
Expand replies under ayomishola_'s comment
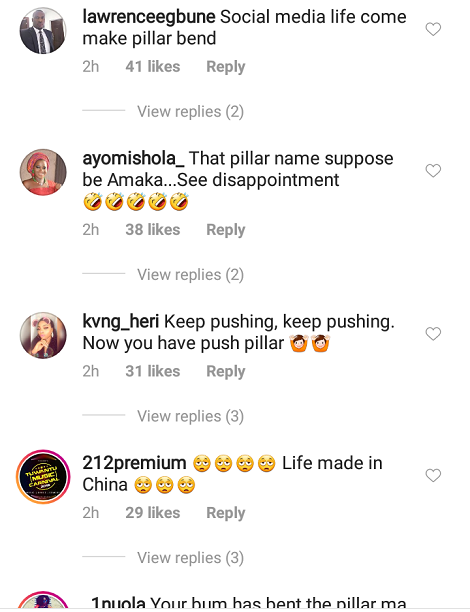click(190, 275)
